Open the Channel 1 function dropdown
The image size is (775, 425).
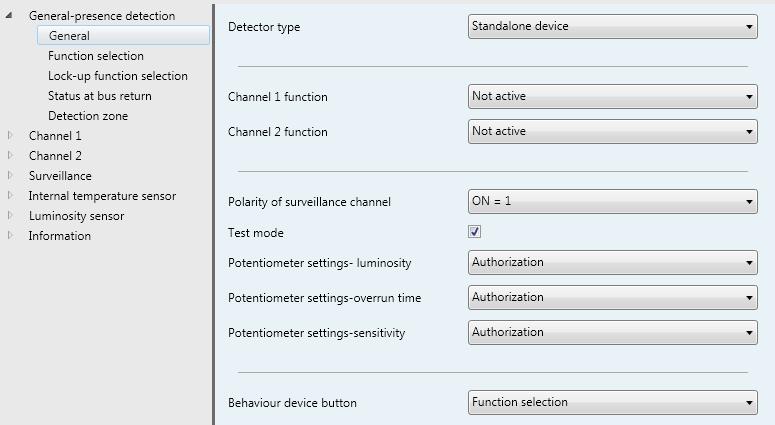click(612, 96)
